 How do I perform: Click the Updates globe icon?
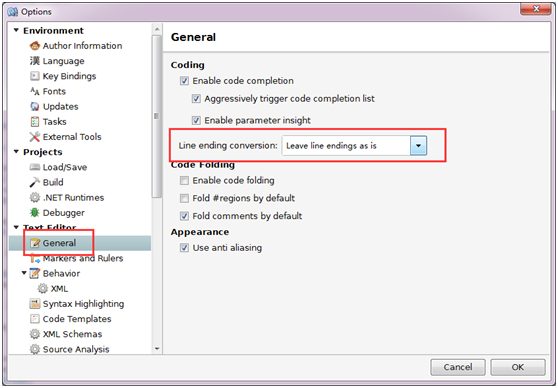35,106
